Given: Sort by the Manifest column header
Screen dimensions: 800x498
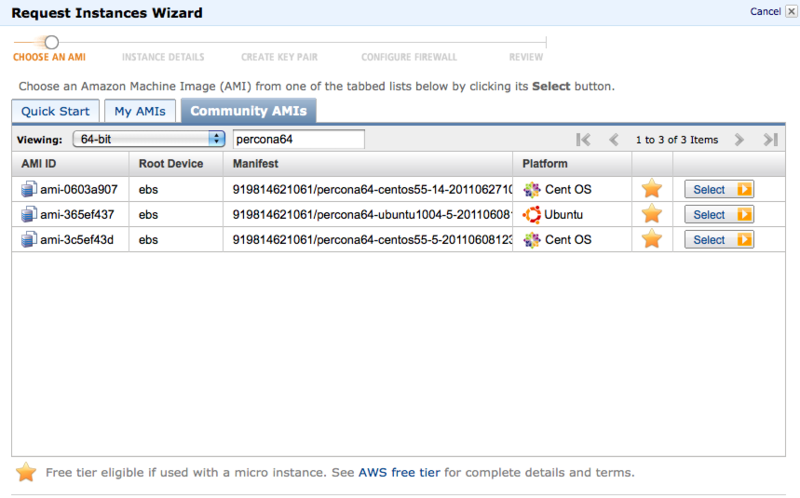Looking at the screenshot, I should pos(368,164).
